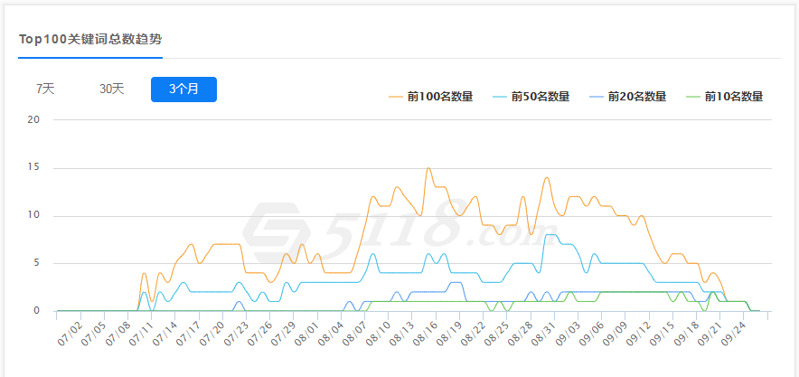
Task: Toggle the 前20名数量 legend series
Action: coord(627,96)
